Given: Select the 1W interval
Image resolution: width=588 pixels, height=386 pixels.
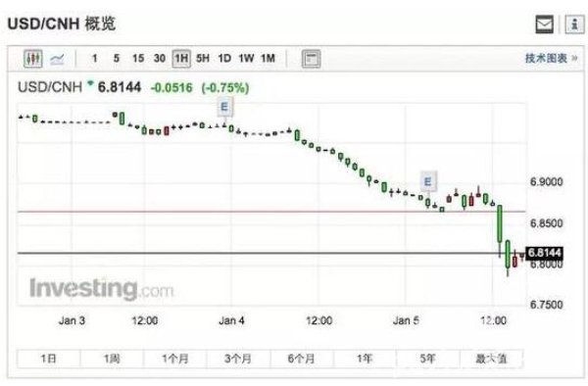Looking at the screenshot, I should 246,59.
